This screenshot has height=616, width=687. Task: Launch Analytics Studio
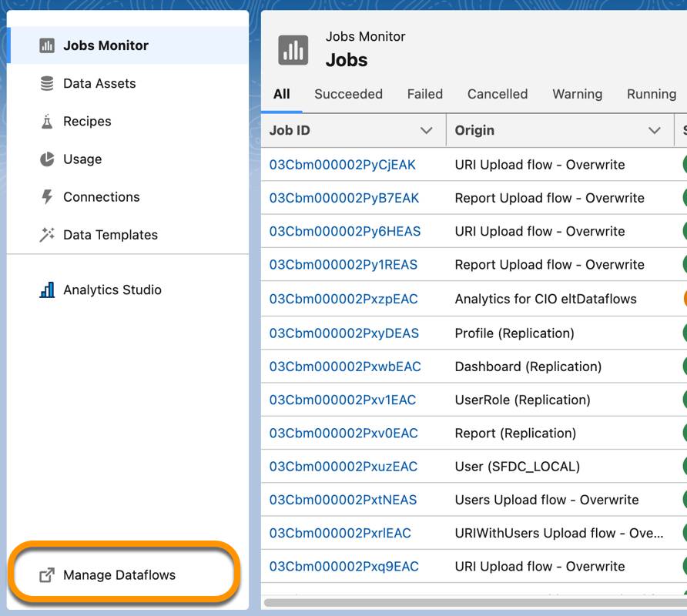click(128, 290)
